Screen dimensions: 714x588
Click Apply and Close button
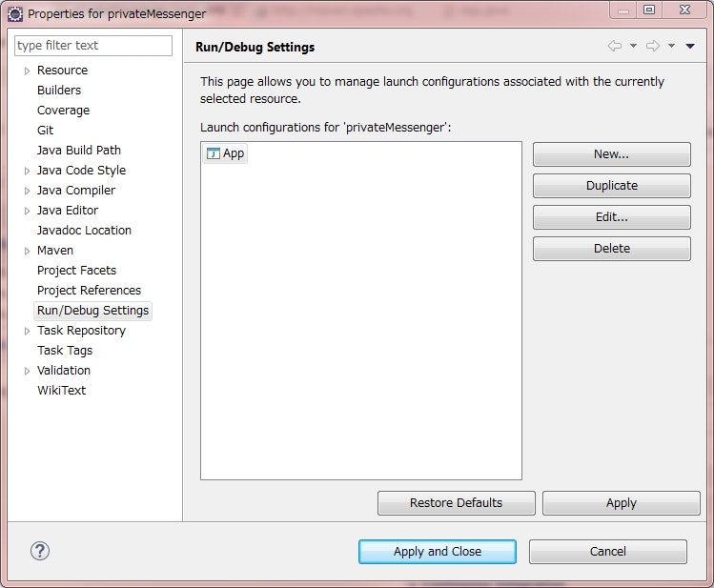point(438,552)
